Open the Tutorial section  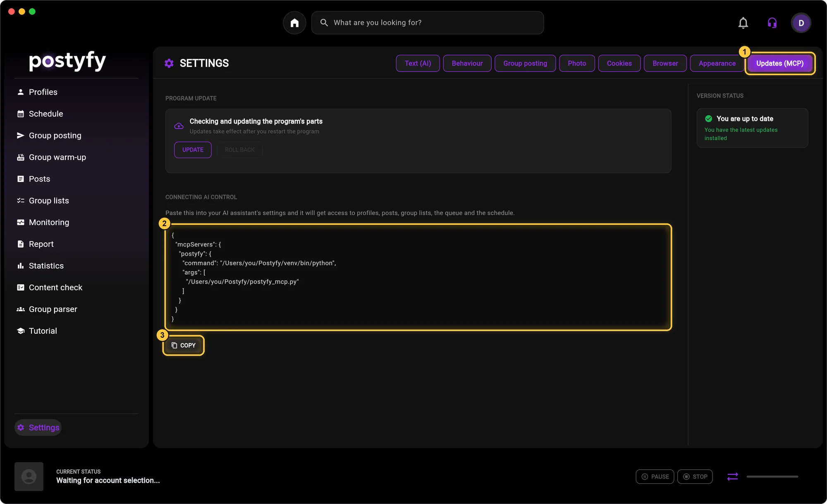pyautogui.click(x=37, y=331)
